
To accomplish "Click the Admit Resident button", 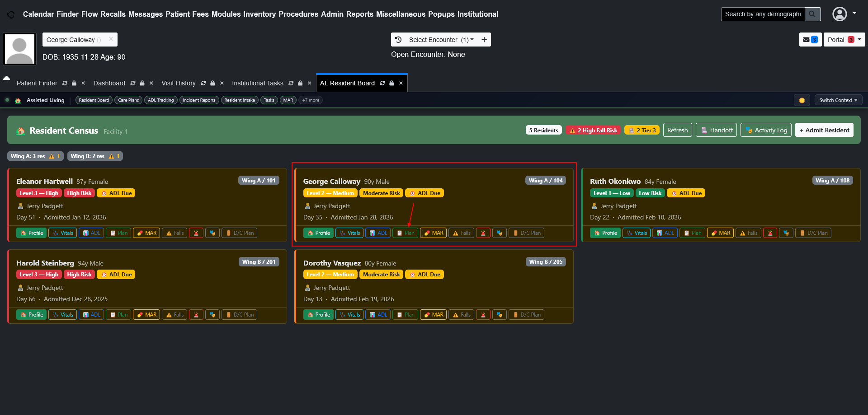I will [824, 130].
